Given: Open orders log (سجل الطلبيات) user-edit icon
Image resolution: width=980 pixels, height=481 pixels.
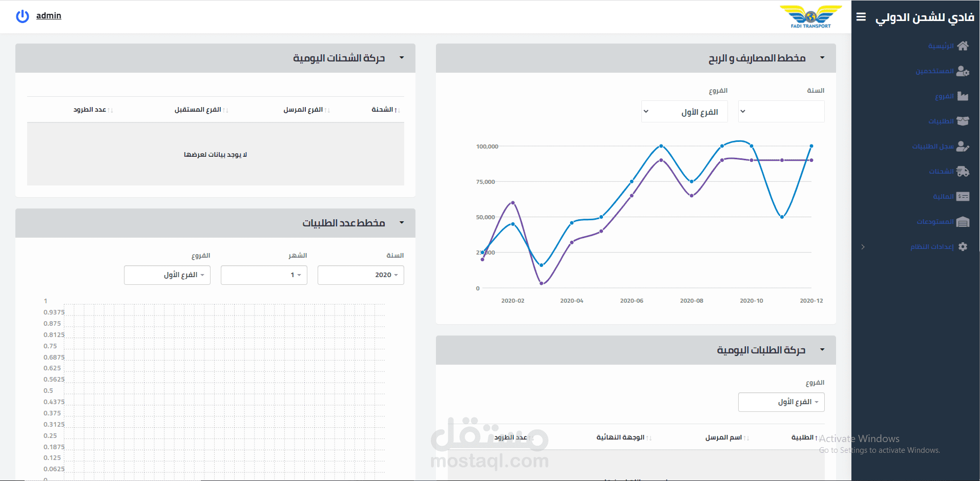Looking at the screenshot, I should click(963, 147).
